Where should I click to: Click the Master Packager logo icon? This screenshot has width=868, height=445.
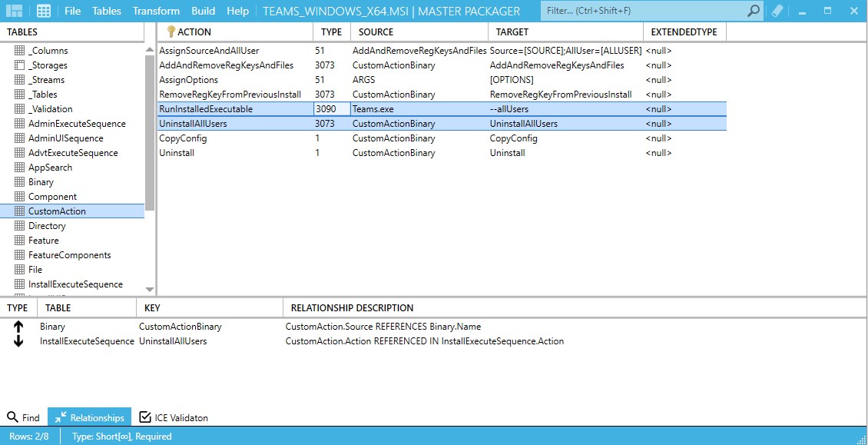point(14,11)
